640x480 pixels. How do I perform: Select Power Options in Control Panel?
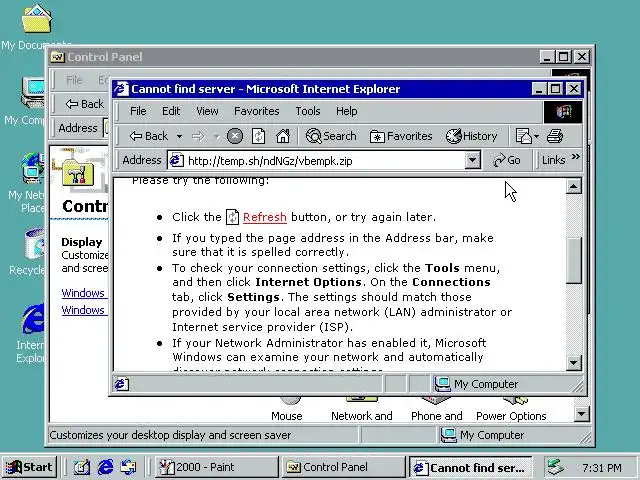(x=511, y=416)
